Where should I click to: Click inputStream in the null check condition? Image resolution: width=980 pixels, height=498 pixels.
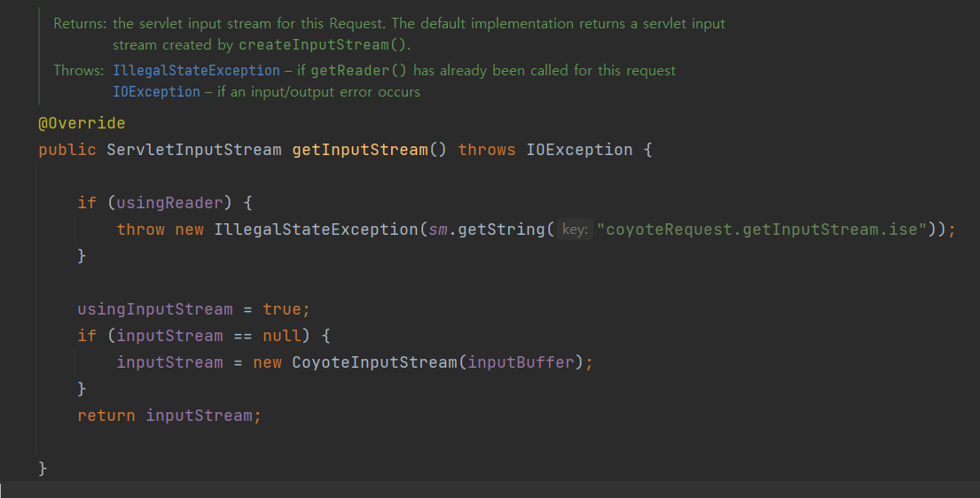169,336
